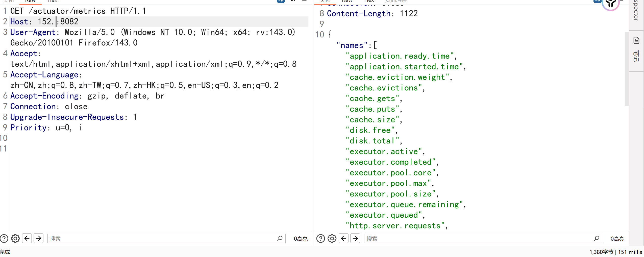This screenshot has width=644, height=257.
Task: Type in the request search field
Action: pyautogui.click(x=162, y=239)
